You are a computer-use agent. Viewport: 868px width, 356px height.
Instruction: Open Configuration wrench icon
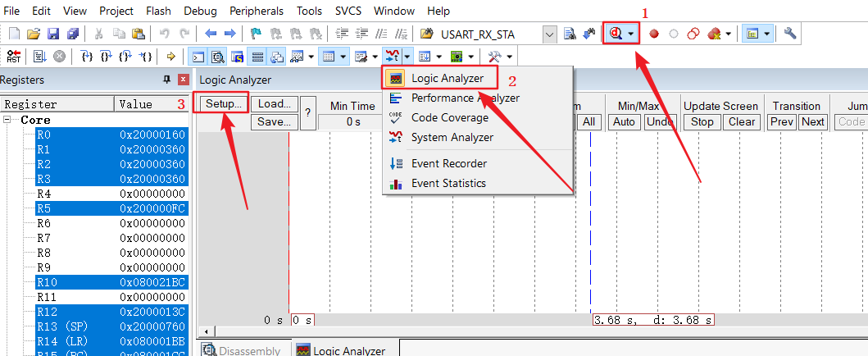(x=790, y=34)
